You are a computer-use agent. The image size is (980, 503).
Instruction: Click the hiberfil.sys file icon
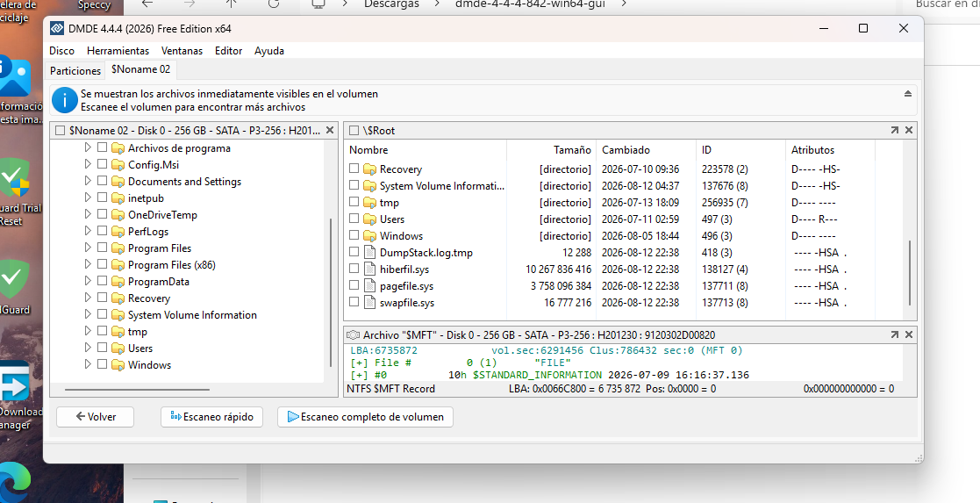pos(369,269)
